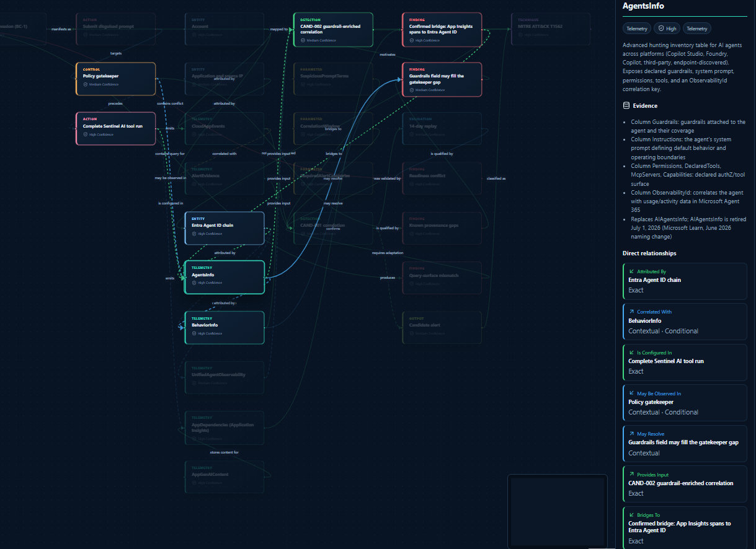This screenshot has width=756, height=549.
Task: Click shield icon in Entra Agent ID chain node
Action: click(194, 234)
